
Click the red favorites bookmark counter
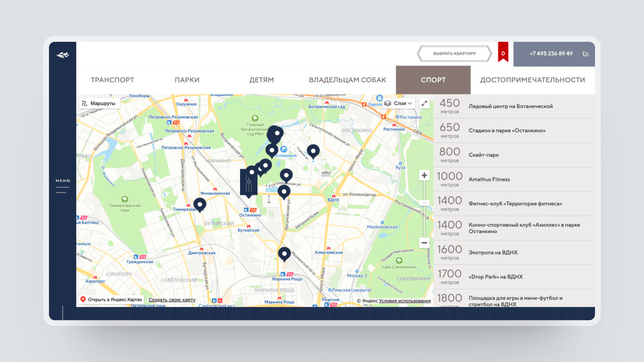pyautogui.click(x=503, y=53)
